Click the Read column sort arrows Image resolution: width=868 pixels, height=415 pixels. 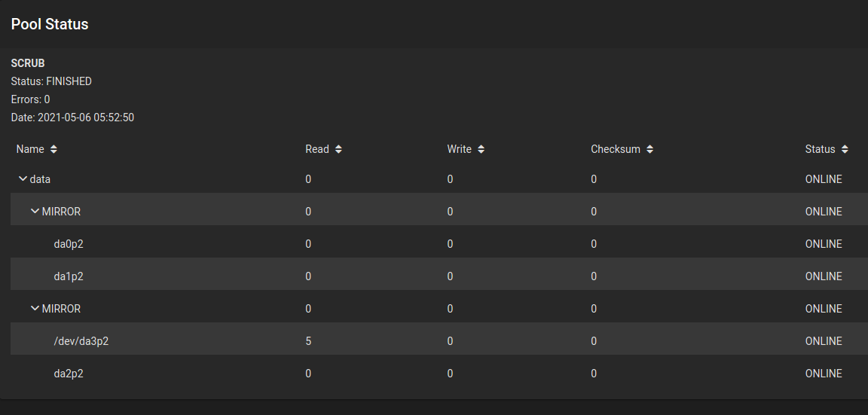point(338,149)
